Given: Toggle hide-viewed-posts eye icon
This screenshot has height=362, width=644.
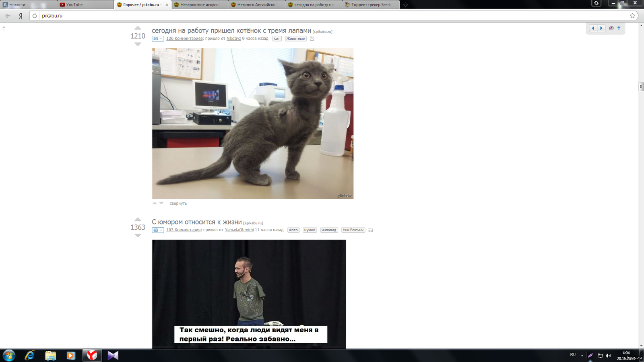Looking at the screenshot, I should (x=611, y=28).
